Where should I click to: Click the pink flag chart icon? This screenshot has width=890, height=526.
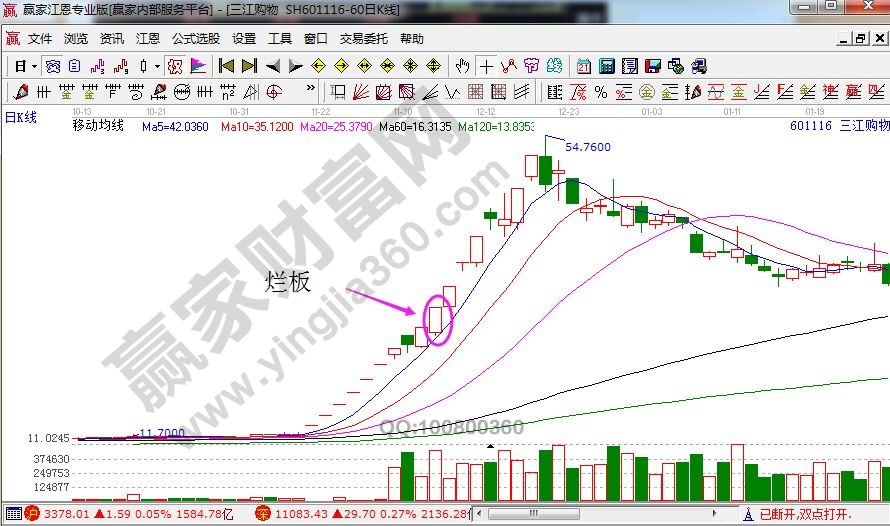pos(198,66)
